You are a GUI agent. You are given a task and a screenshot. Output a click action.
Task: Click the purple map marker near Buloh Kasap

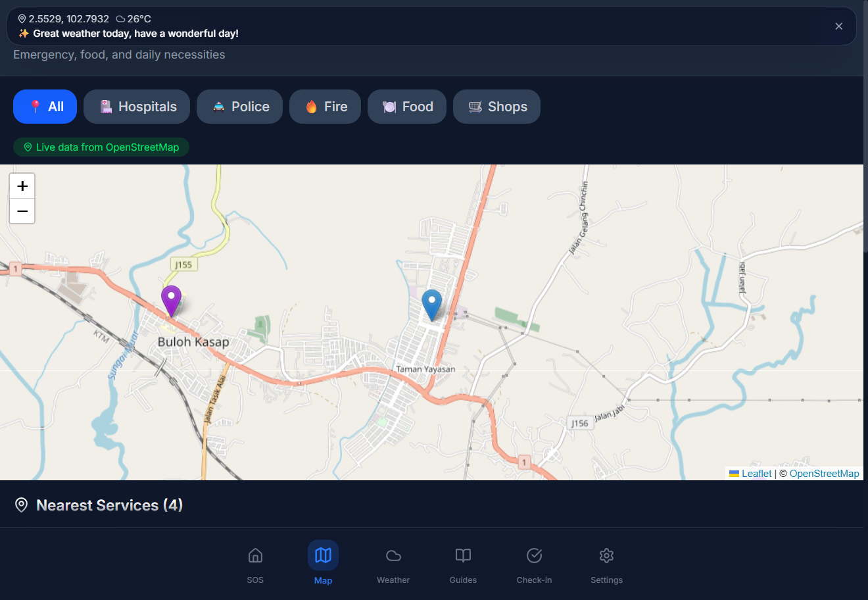pyautogui.click(x=171, y=300)
